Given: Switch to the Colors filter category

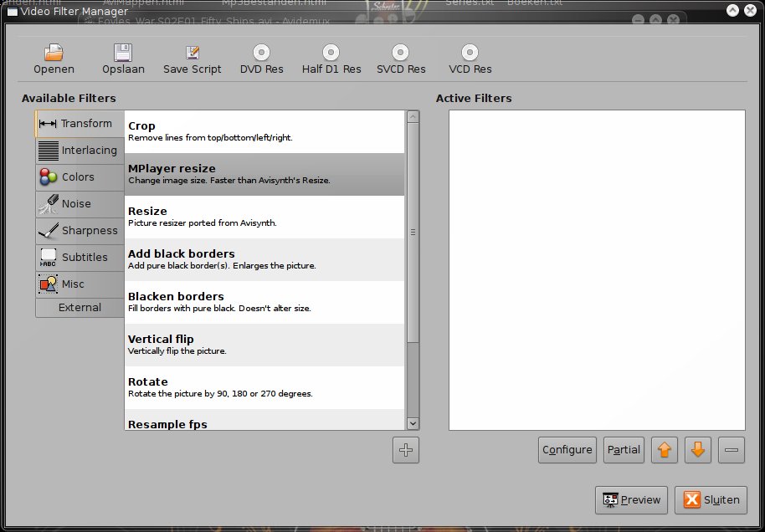Looking at the screenshot, I should point(79,176).
